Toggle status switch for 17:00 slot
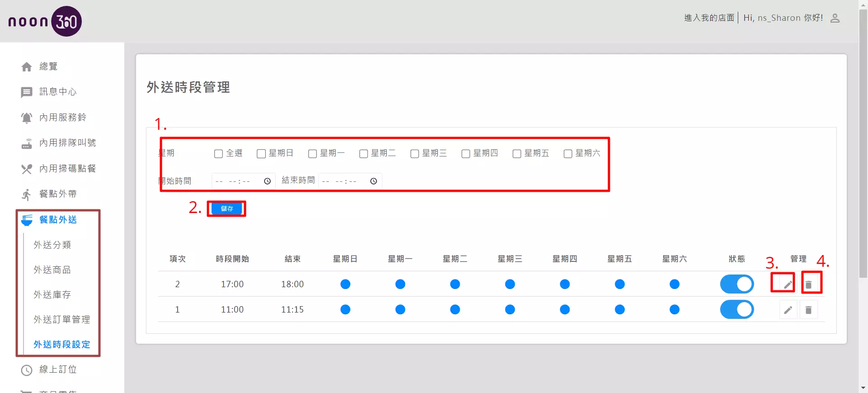 point(736,284)
